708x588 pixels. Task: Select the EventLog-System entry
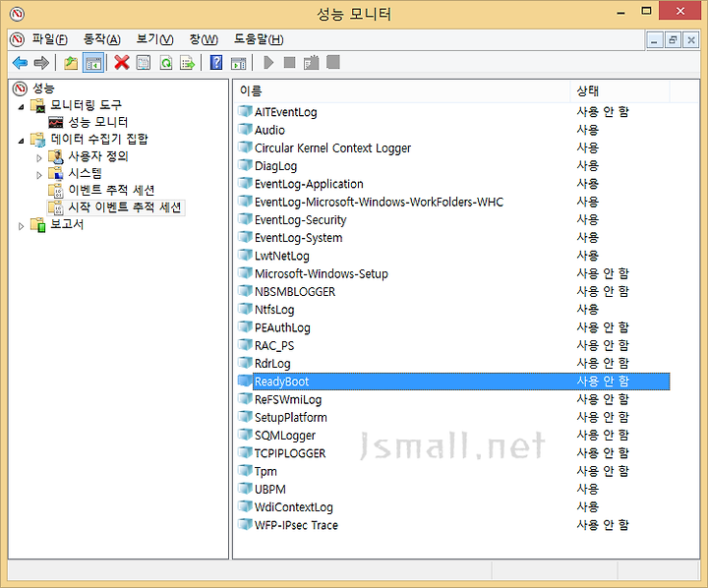pos(299,238)
